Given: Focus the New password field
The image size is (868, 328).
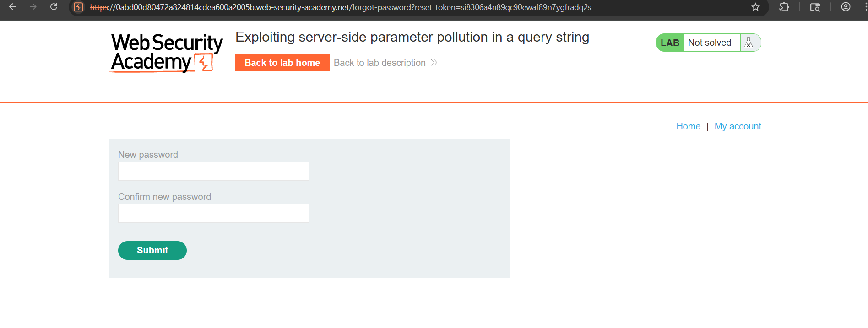Looking at the screenshot, I should 213,172.
